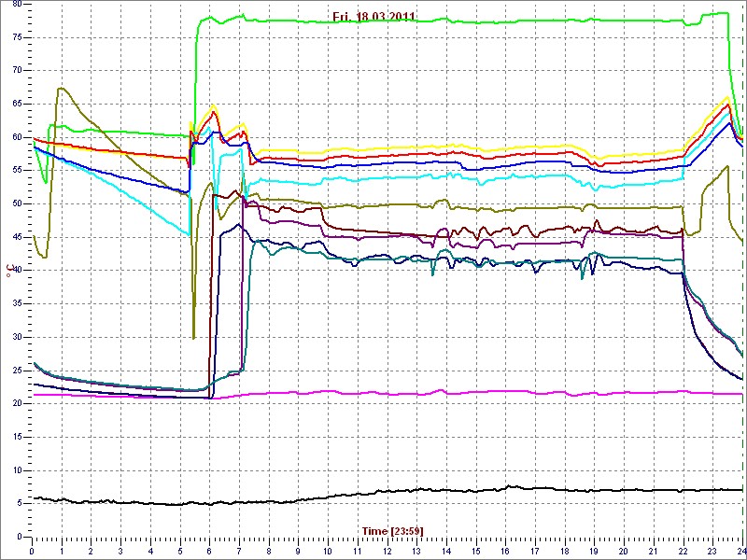Click the 55 label on temperature axis
The height and width of the screenshot is (560, 747).
click(17, 171)
